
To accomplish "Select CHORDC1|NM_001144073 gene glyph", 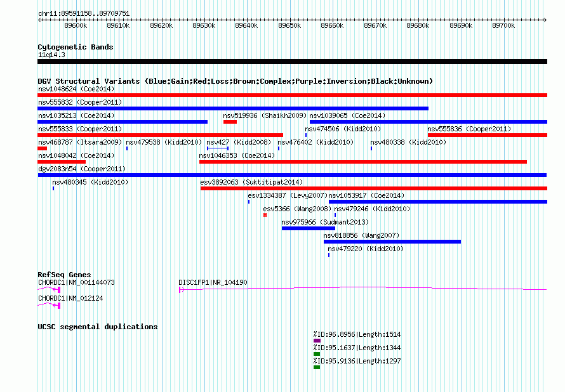I will 49,289.
